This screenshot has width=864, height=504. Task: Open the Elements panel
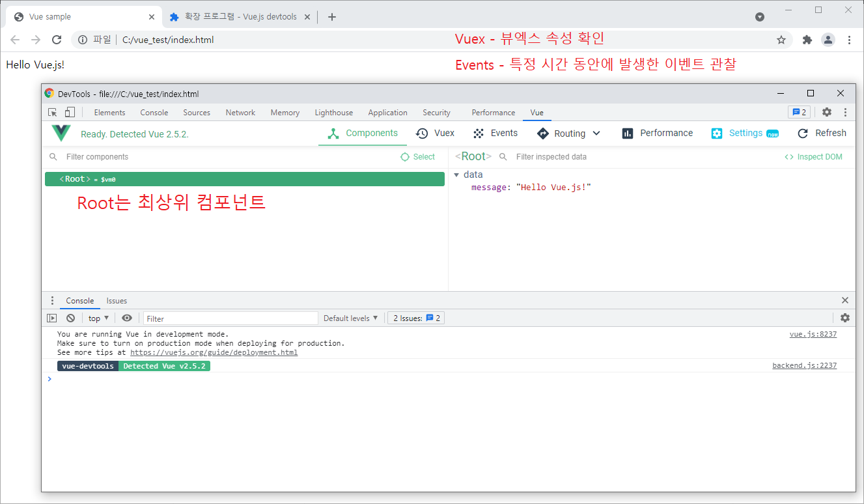coord(109,113)
